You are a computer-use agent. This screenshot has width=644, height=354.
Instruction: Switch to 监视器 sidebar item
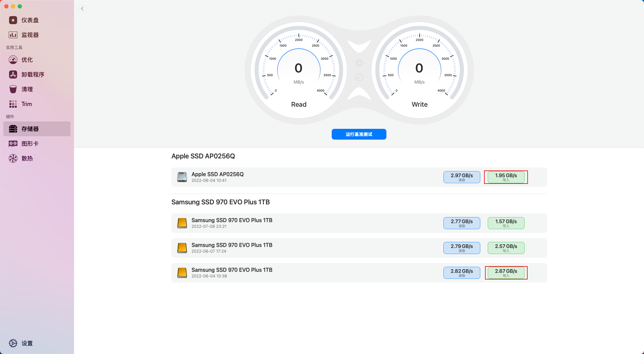point(37,35)
